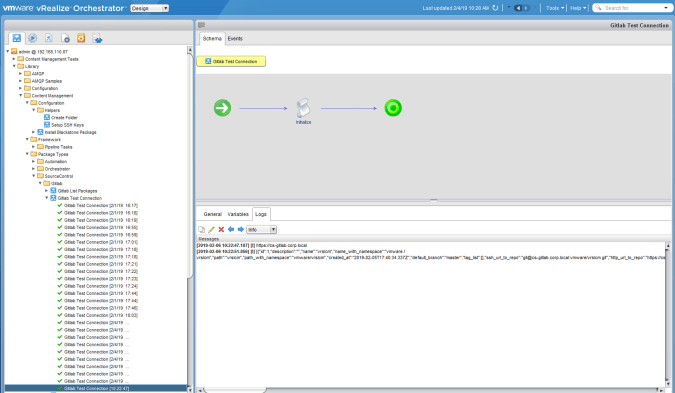Open the log level Info dropdown
This screenshot has height=393, width=675.
coord(262,229)
